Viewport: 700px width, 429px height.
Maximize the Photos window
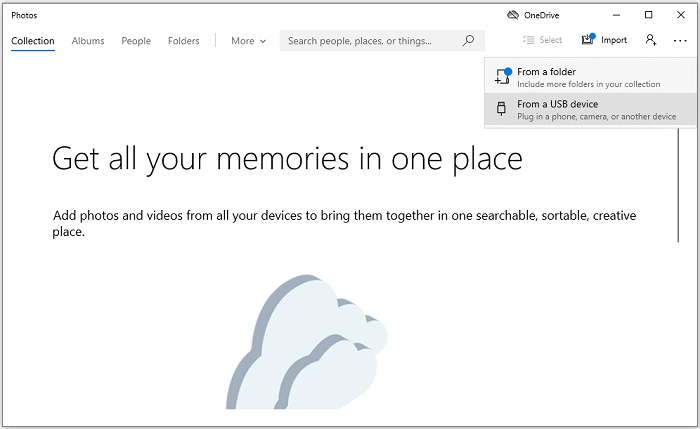pyautogui.click(x=649, y=15)
